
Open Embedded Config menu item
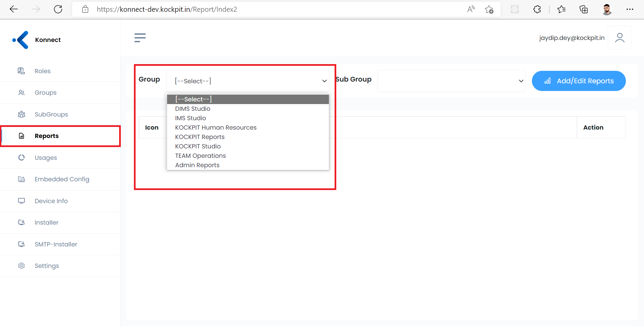click(60, 179)
